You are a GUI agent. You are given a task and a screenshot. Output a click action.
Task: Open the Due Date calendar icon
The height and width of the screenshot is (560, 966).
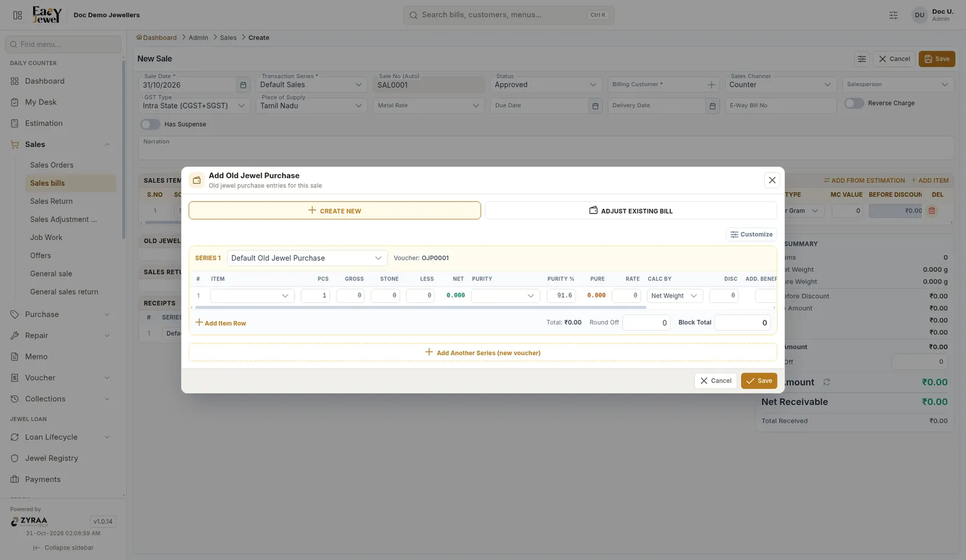click(x=595, y=106)
